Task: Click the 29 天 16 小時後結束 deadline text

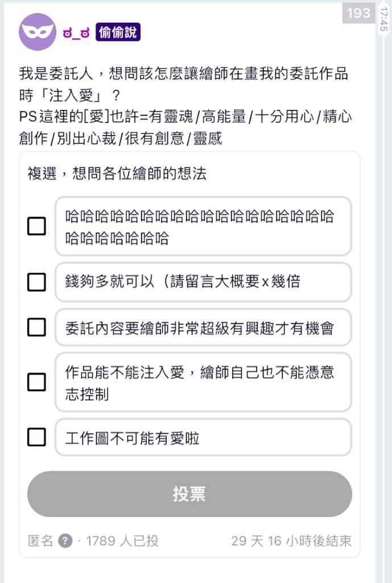Action: tap(291, 541)
